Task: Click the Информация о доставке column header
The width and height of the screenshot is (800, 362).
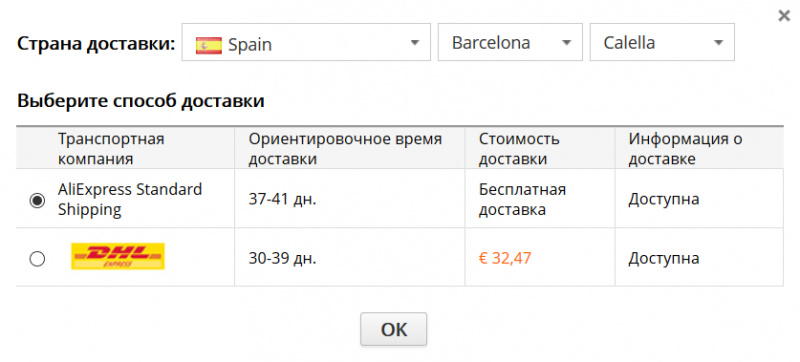Action: tap(685, 149)
